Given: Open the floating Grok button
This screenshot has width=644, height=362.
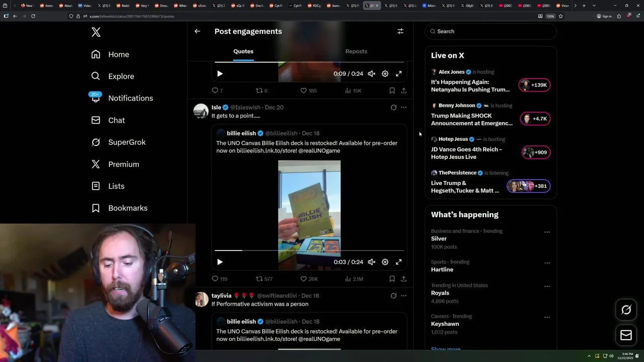Looking at the screenshot, I should (626, 310).
